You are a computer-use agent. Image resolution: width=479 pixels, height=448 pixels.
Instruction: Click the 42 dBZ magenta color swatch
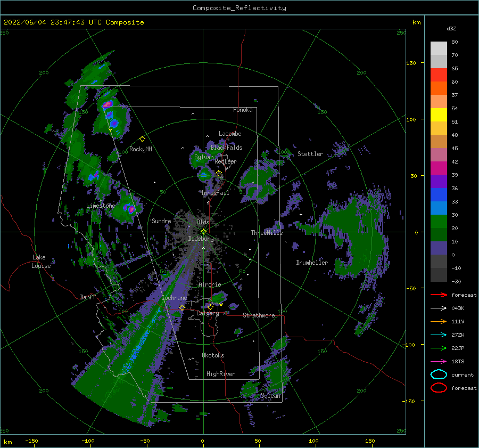click(439, 168)
